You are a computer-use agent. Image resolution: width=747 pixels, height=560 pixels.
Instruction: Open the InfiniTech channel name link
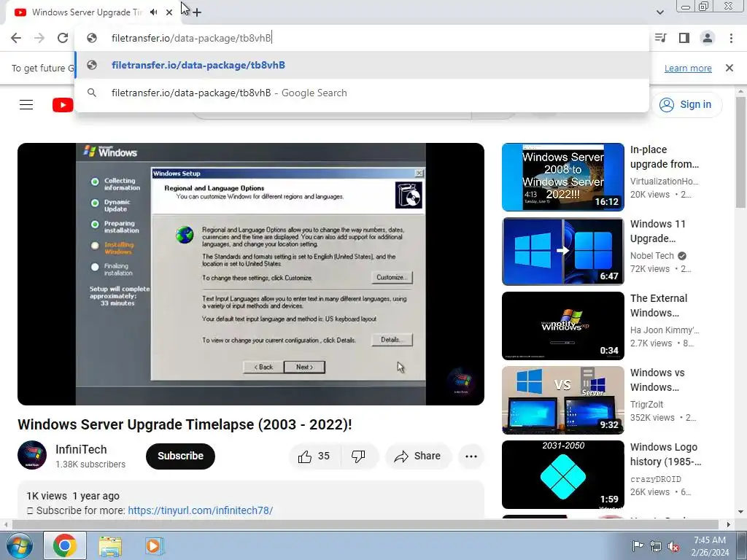81,449
